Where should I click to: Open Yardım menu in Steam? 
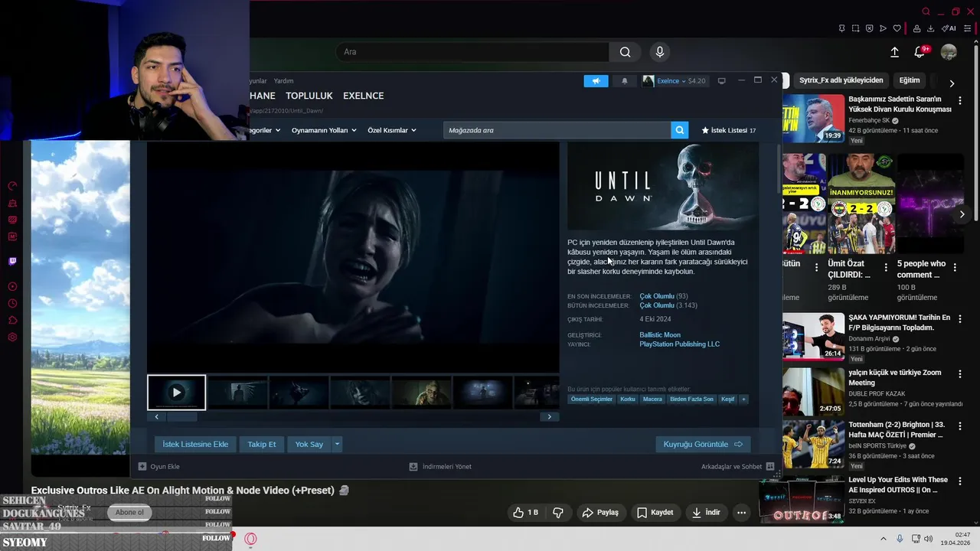[283, 80]
